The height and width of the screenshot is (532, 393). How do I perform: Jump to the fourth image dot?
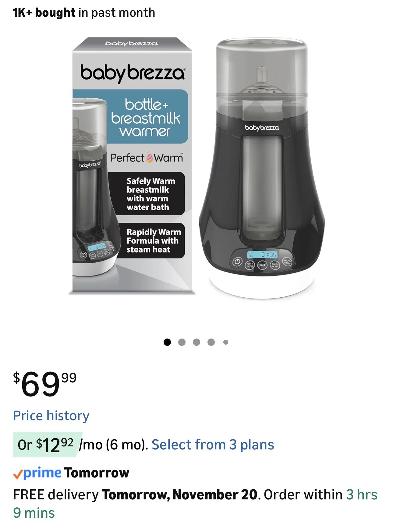[x=211, y=342]
